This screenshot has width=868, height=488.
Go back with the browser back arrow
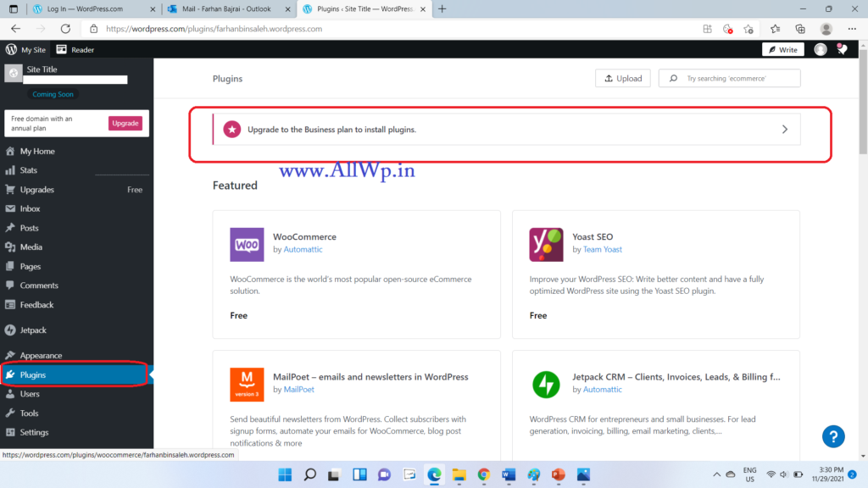coord(15,29)
